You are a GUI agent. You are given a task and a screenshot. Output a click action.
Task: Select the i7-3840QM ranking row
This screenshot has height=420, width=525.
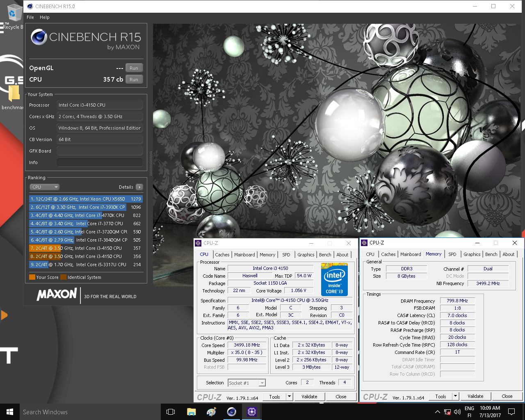coord(86,240)
